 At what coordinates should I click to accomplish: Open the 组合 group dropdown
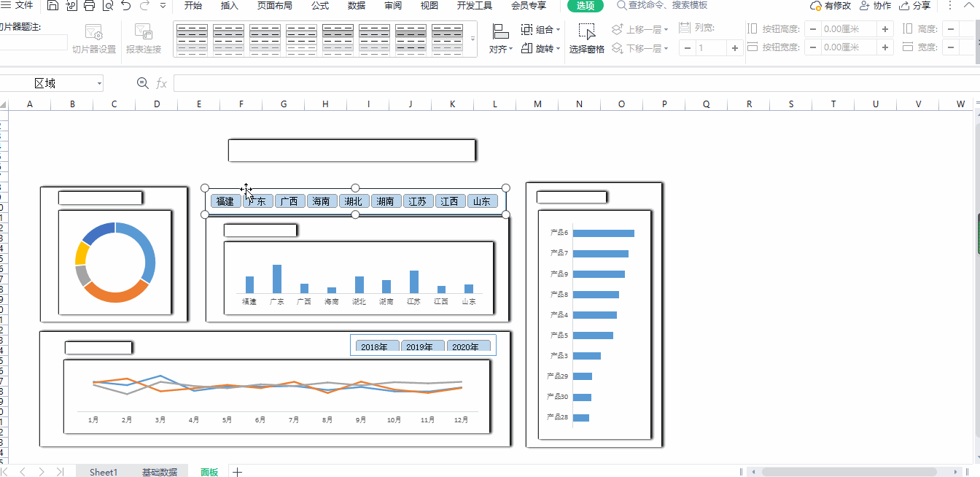coord(540,30)
